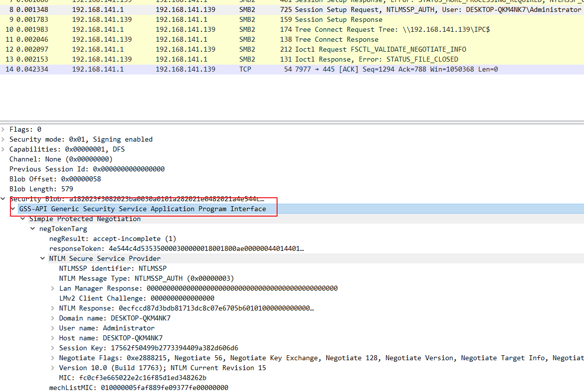Select the mechListMIC line

click(x=139, y=388)
